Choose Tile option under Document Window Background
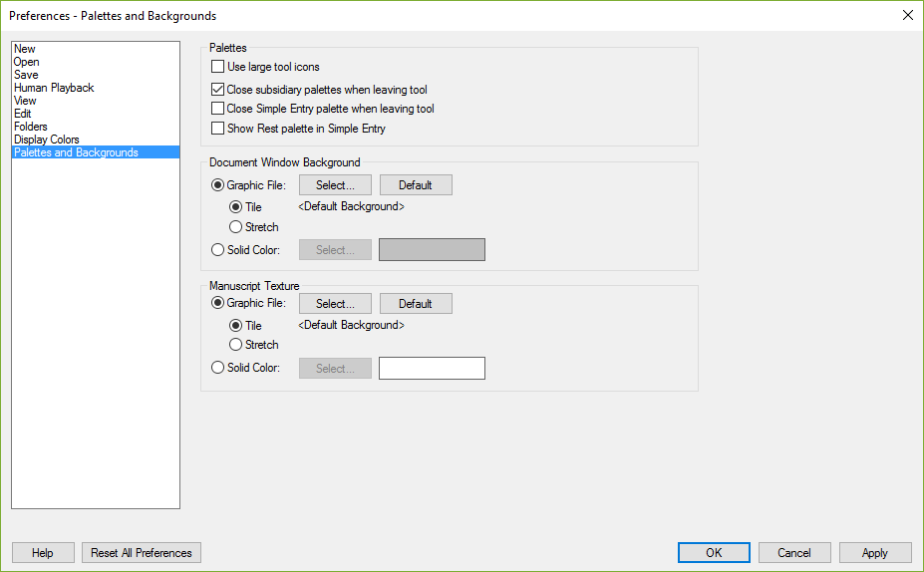Image resolution: width=924 pixels, height=572 pixels. [x=235, y=206]
